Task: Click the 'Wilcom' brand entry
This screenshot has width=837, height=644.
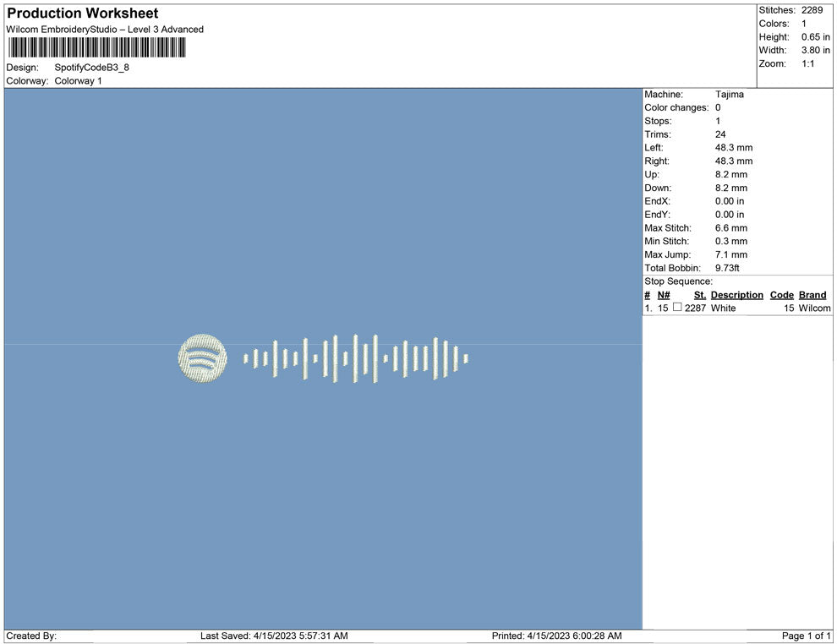Action: point(814,308)
